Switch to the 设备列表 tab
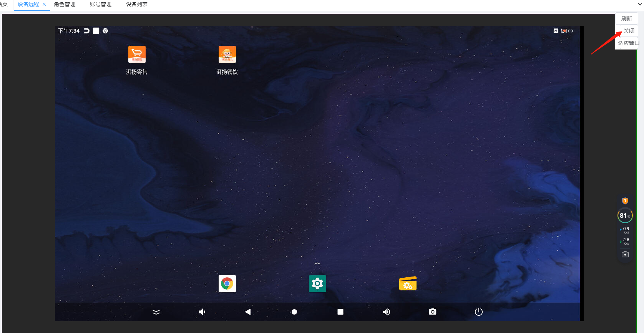This screenshot has height=333, width=644. (x=137, y=4)
